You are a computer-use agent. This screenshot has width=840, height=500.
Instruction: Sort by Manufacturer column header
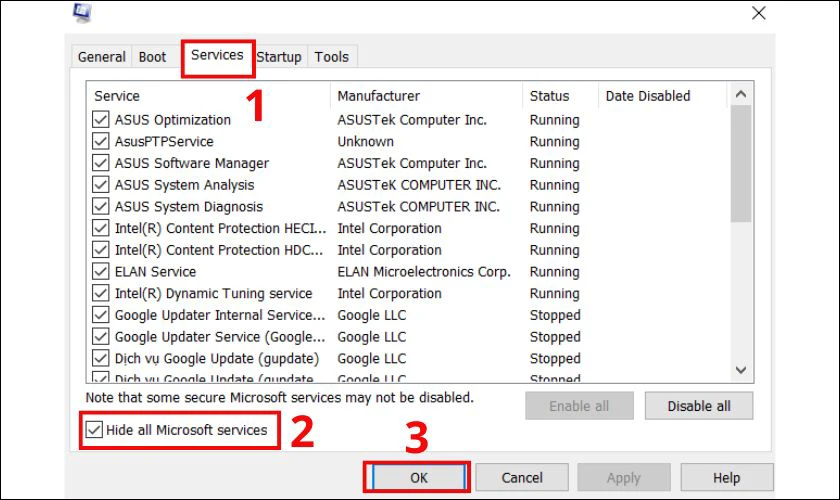pos(426,96)
